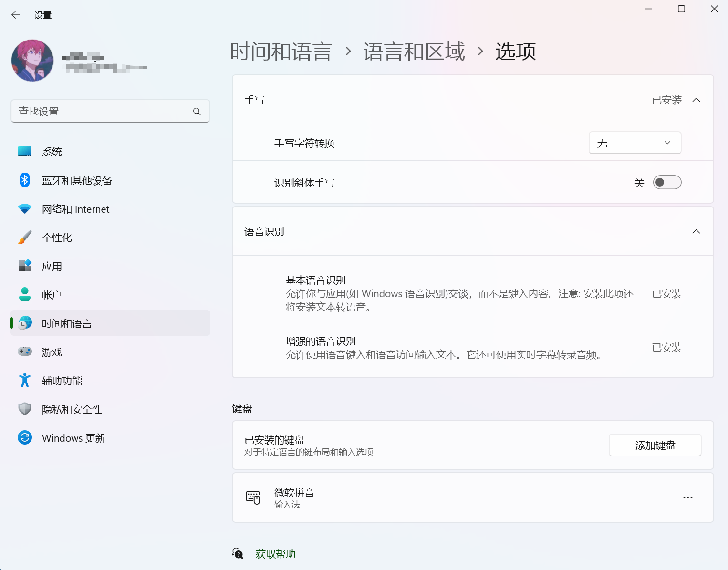Click the 微软拼音 keyboard icon
Screen dimensions: 728x570
tap(253, 497)
